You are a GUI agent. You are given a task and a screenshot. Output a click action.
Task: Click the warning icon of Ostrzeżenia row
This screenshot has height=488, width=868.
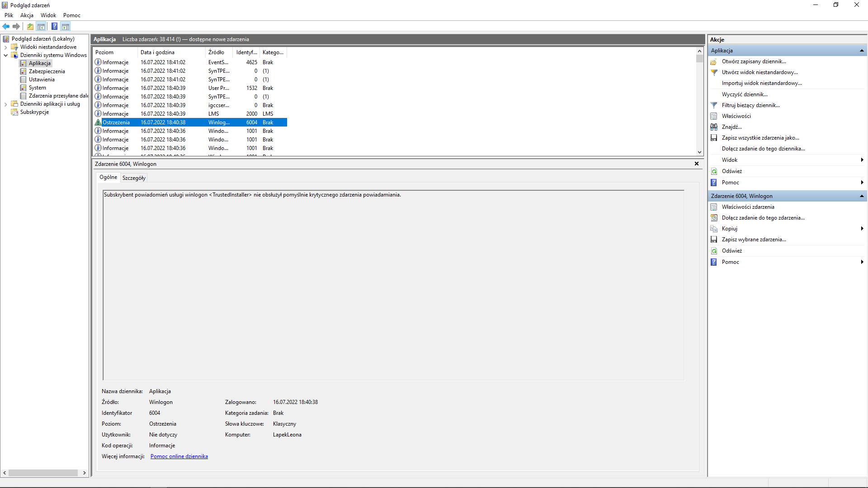point(98,122)
